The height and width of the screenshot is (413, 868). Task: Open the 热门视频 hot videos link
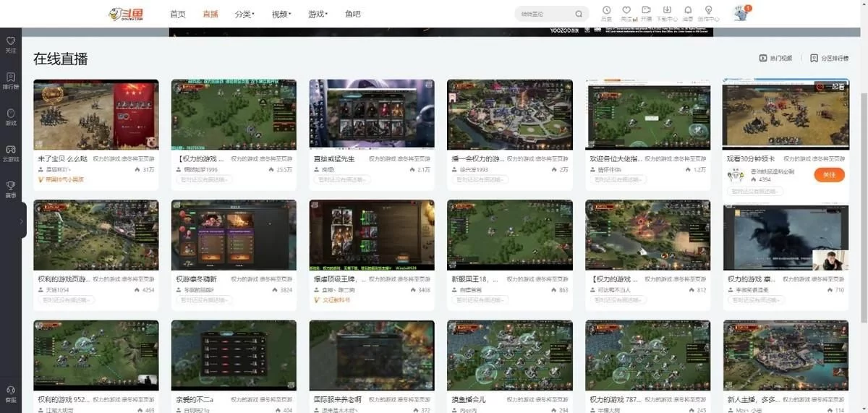(x=775, y=59)
